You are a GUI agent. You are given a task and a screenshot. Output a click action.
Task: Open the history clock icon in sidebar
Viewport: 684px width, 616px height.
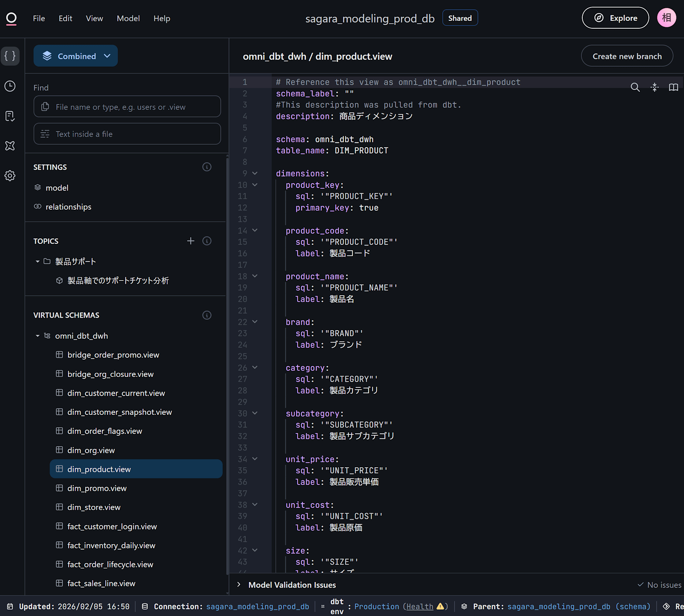coord(10,86)
